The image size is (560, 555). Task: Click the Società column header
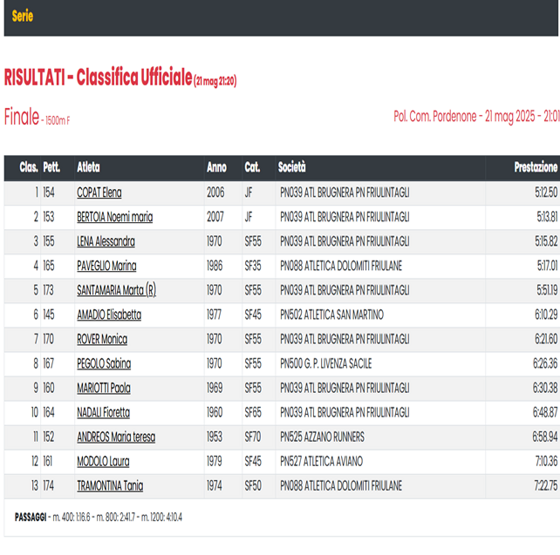[x=292, y=167]
